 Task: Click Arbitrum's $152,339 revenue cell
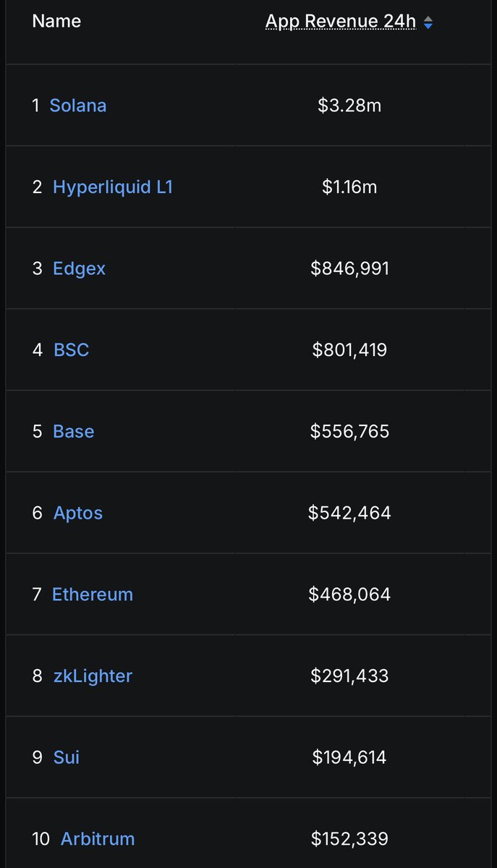(x=349, y=839)
